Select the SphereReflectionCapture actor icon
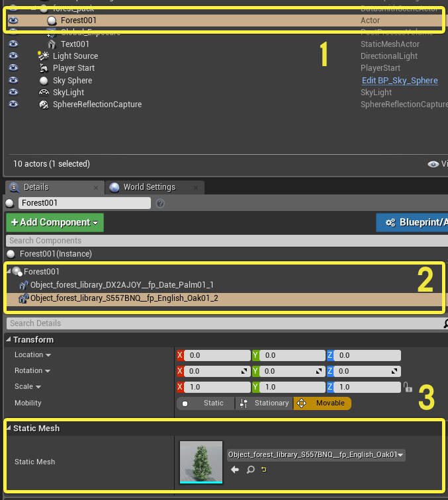This screenshot has width=448, height=500. 44,104
